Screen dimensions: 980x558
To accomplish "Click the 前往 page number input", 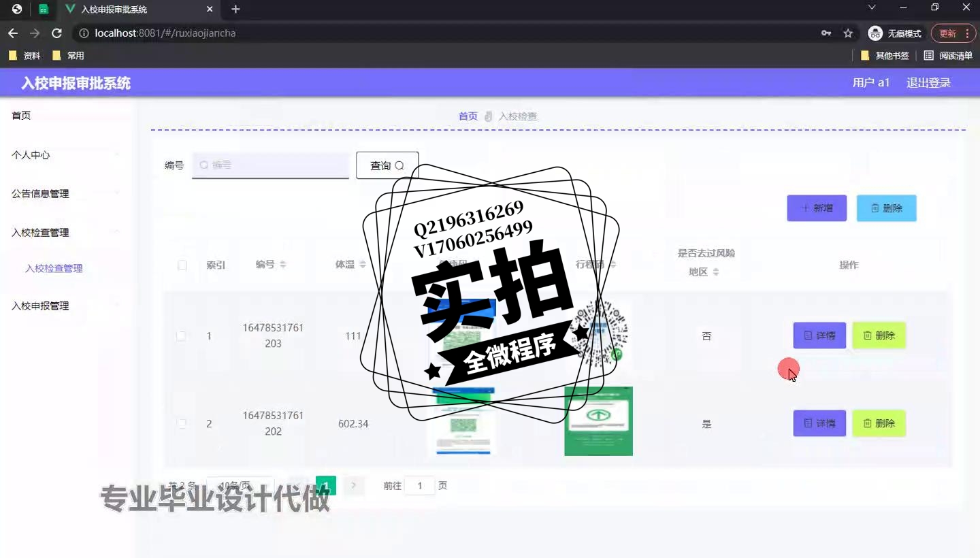I will tap(420, 485).
